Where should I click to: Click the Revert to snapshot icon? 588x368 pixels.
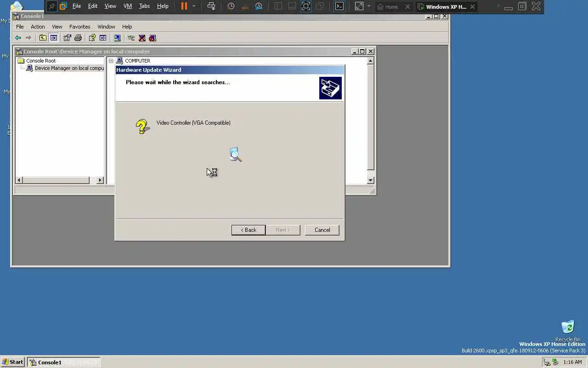(245, 6)
